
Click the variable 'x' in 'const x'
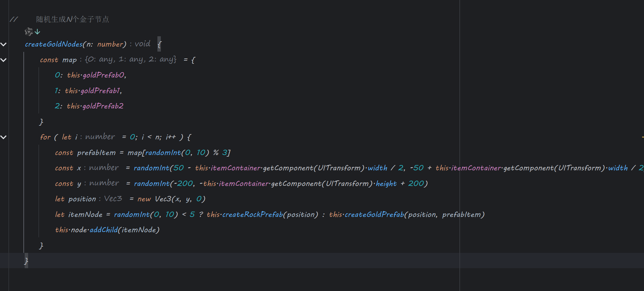tap(79, 168)
